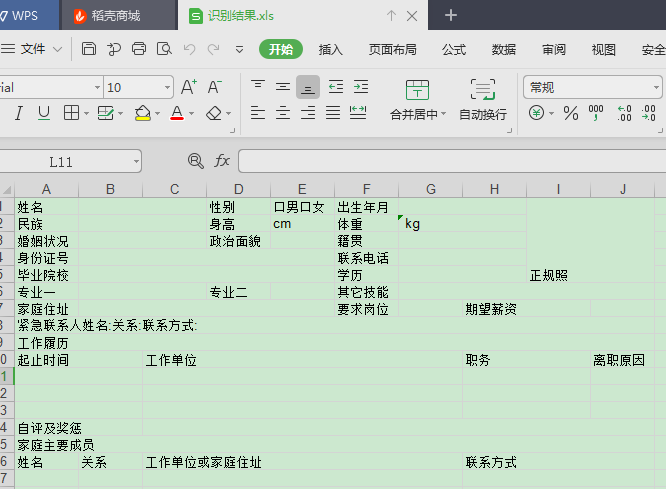Decrease decimal places
Screen dimensions: 666x489
(649, 113)
